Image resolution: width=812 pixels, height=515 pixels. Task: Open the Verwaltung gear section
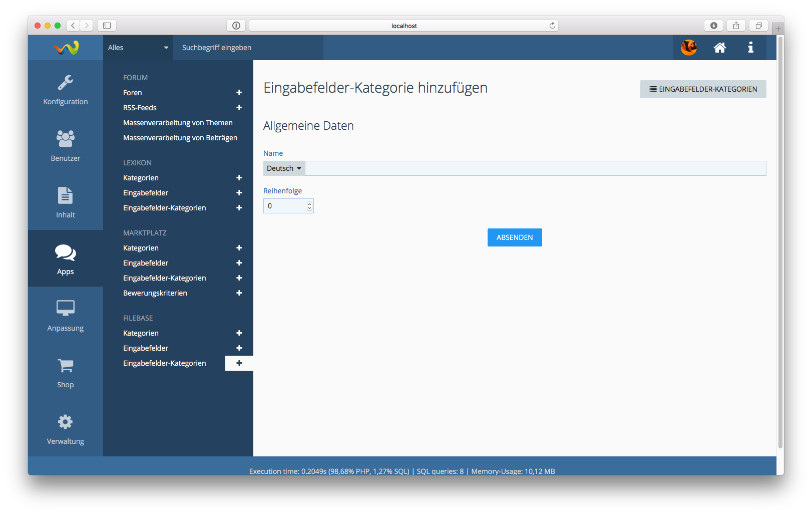65,429
